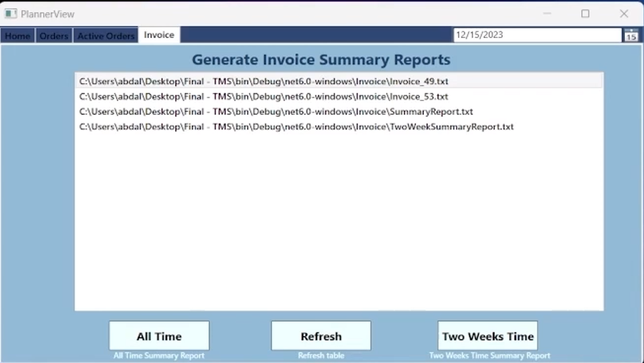Screen dimensions: 644x363
Task: Select the Invoice_53.txt list row
Action: (264, 96)
